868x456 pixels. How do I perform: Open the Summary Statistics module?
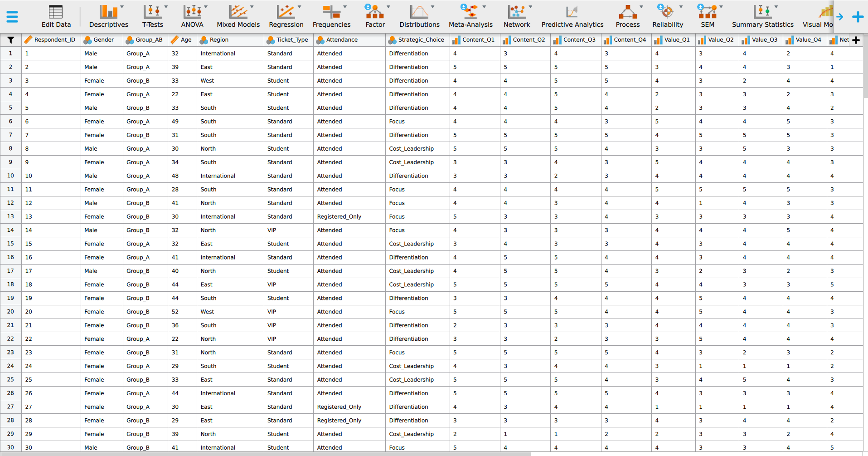(x=763, y=17)
